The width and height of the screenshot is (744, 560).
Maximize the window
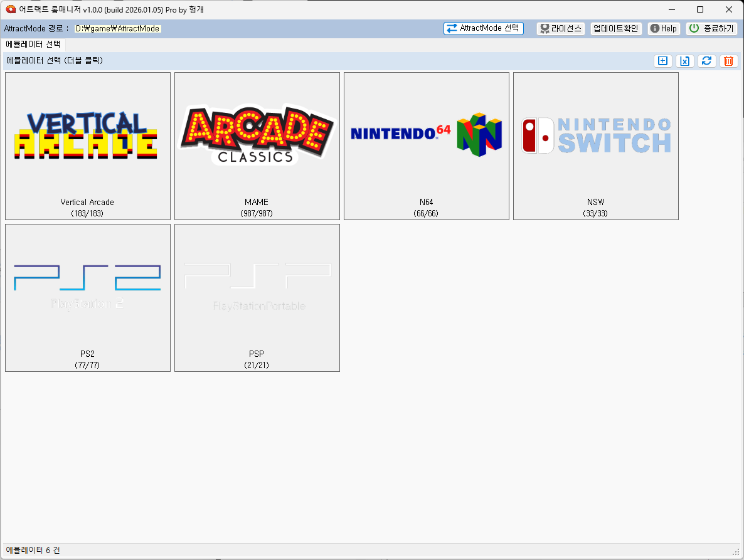tap(700, 9)
